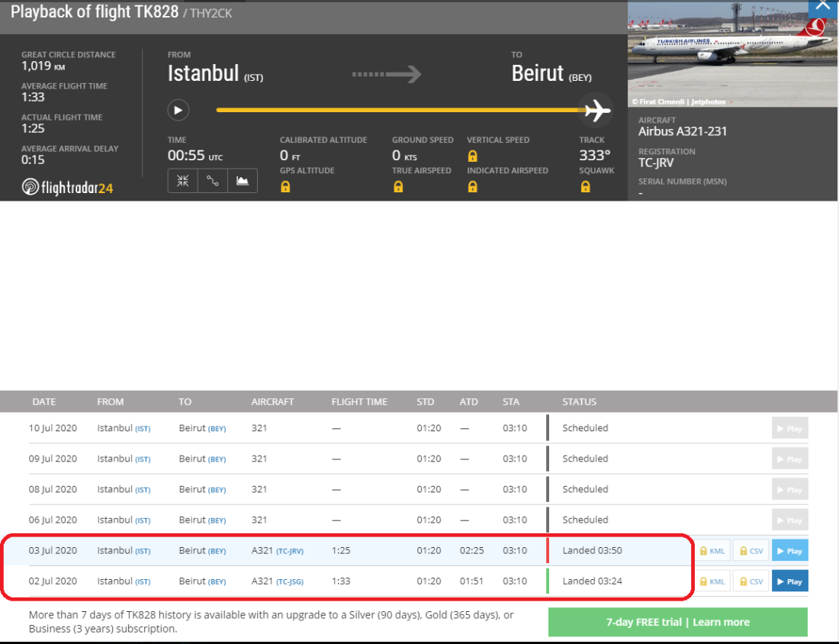Image resolution: width=839 pixels, height=644 pixels.
Task: Click the airplane marker on the playback progress bar
Action: click(596, 111)
